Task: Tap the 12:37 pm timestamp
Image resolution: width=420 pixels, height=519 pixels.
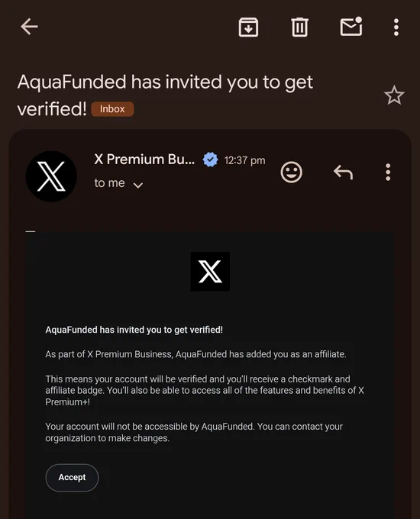Action: (x=245, y=160)
